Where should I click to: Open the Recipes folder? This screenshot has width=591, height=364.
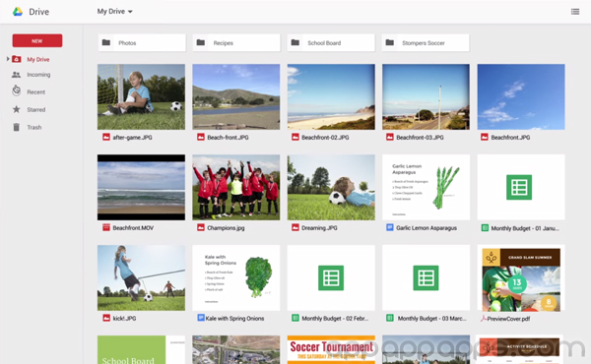coord(236,43)
